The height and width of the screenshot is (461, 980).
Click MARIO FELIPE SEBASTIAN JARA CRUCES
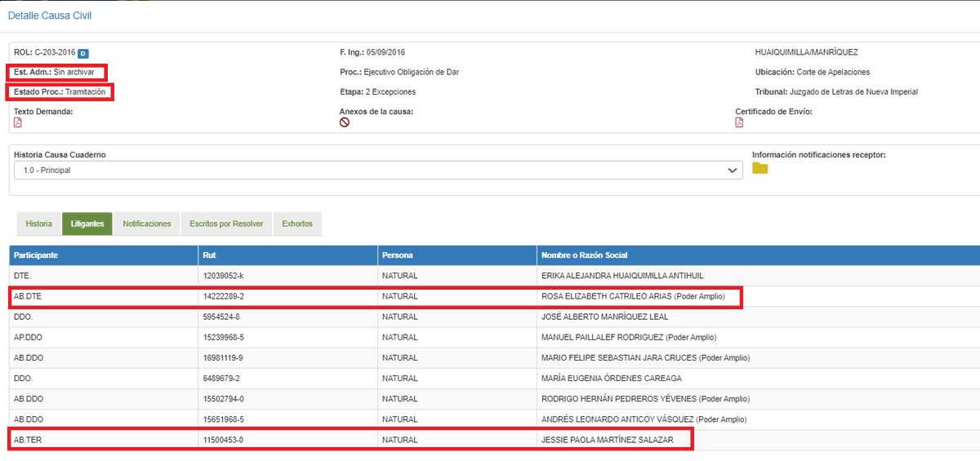pos(619,358)
